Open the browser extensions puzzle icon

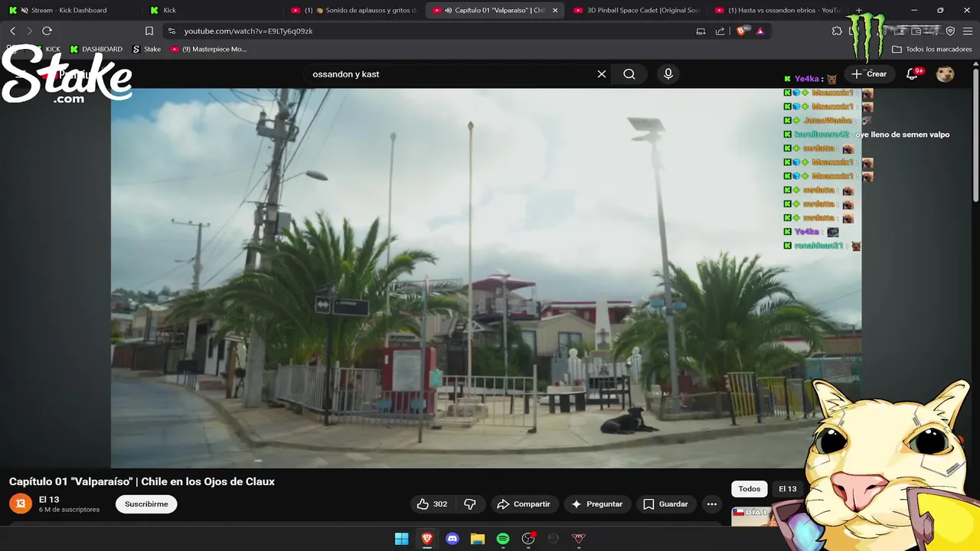[837, 31]
